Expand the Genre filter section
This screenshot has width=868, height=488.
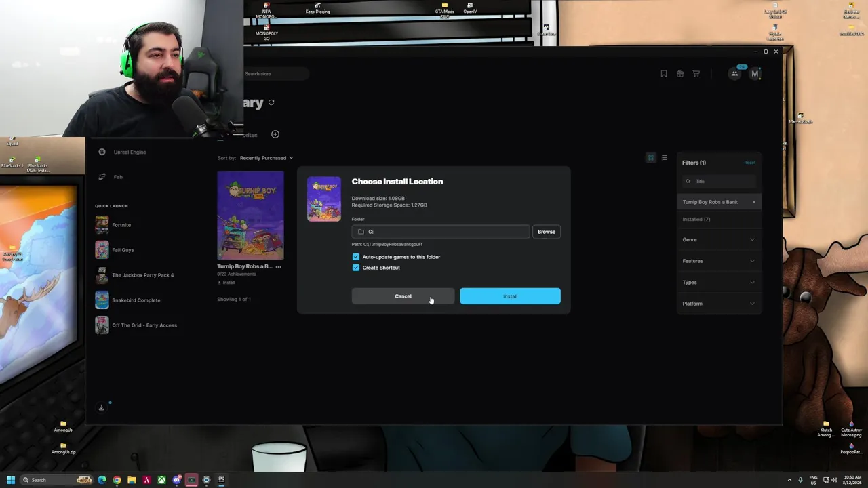719,240
